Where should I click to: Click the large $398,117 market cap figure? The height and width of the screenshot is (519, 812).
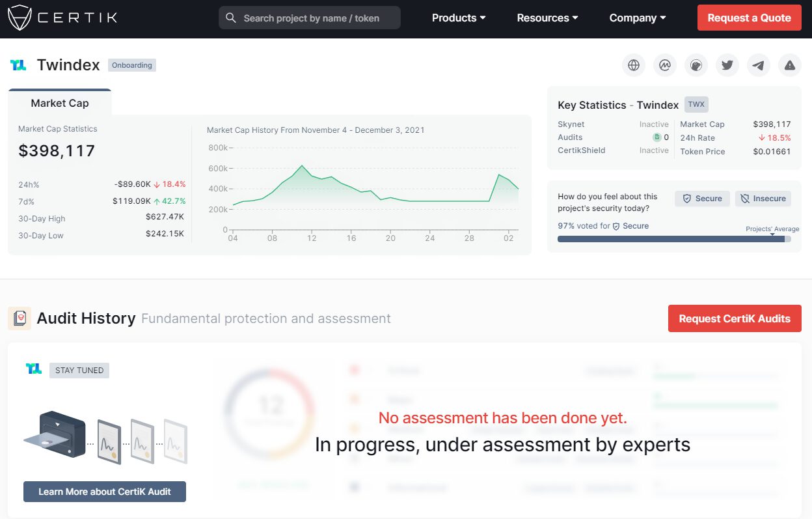[x=57, y=151]
